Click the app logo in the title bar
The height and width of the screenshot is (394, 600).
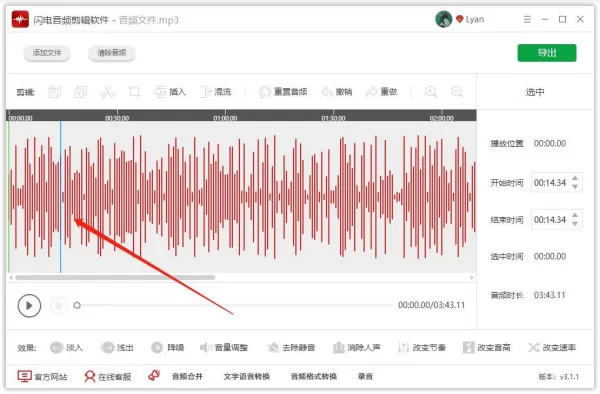(x=20, y=20)
